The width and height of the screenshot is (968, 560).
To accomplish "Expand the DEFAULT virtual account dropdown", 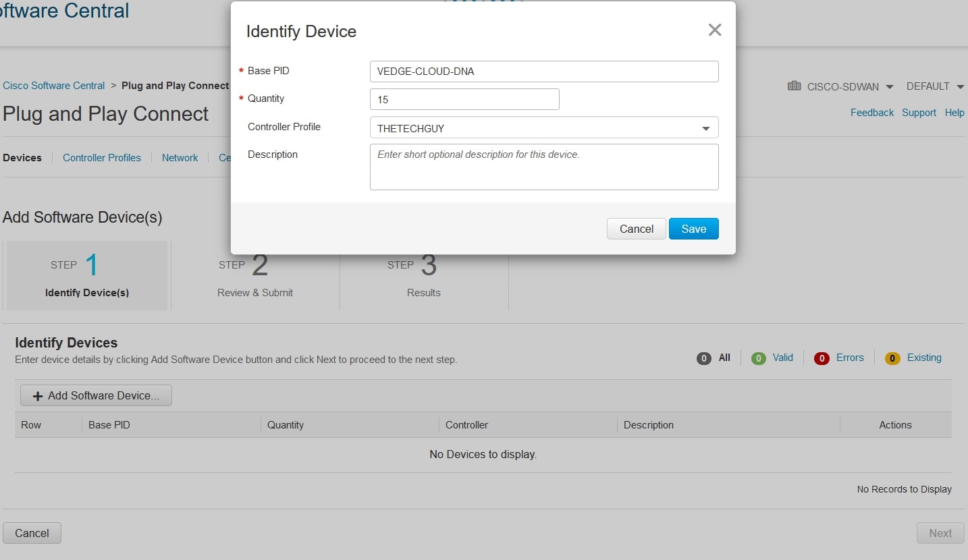I will [x=936, y=86].
